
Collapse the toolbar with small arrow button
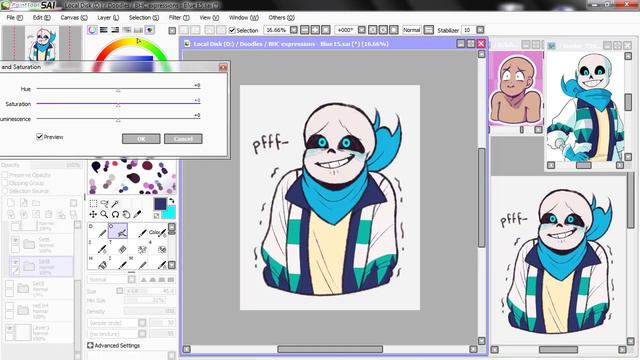172,31
